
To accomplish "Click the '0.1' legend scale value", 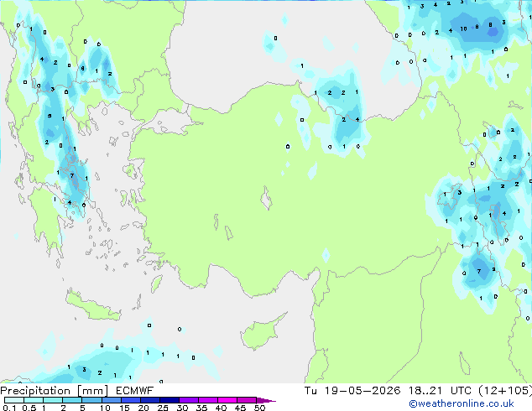I will [9, 408].
